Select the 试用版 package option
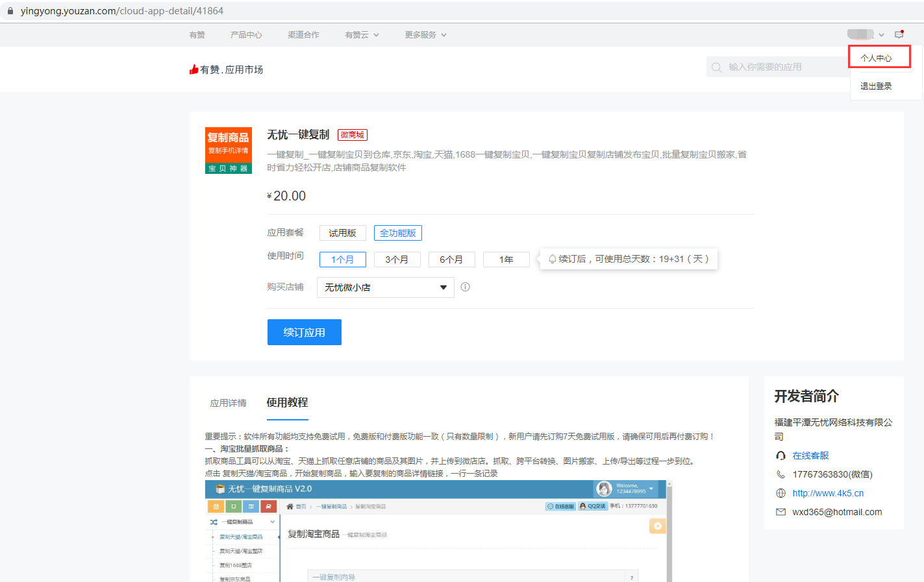This screenshot has width=924, height=582. pos(343,233)
